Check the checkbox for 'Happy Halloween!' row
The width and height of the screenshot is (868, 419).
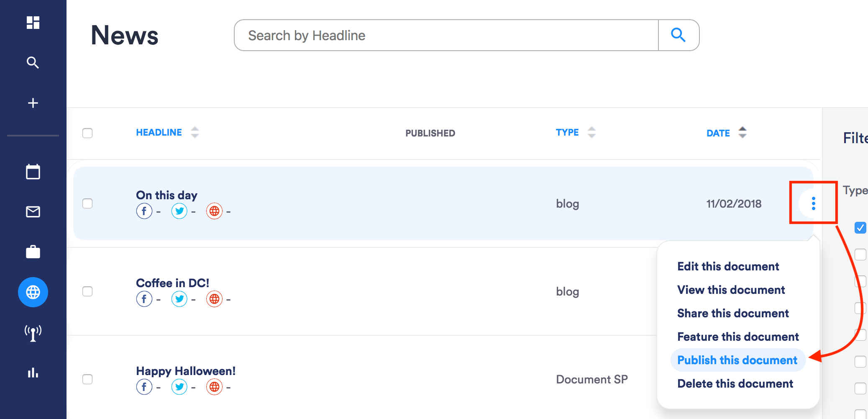pyautogui.click(x=87, y=379)
